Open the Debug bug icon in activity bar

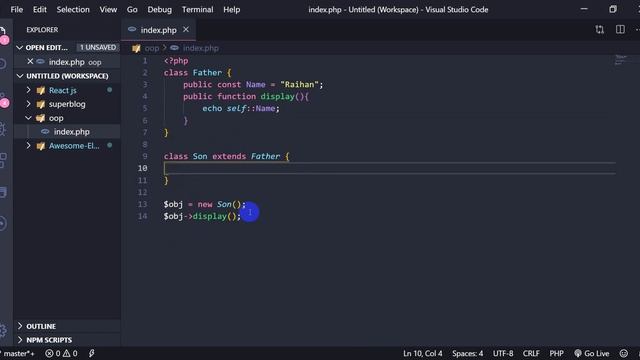tap(3, 129)
